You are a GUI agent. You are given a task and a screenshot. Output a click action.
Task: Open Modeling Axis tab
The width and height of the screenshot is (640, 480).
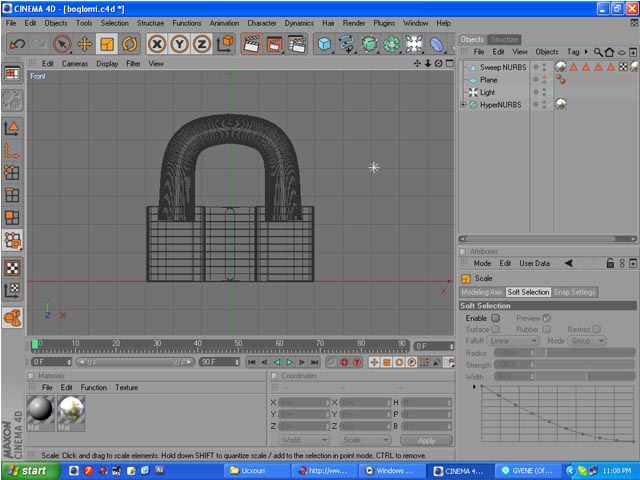[x=482, y=292]
